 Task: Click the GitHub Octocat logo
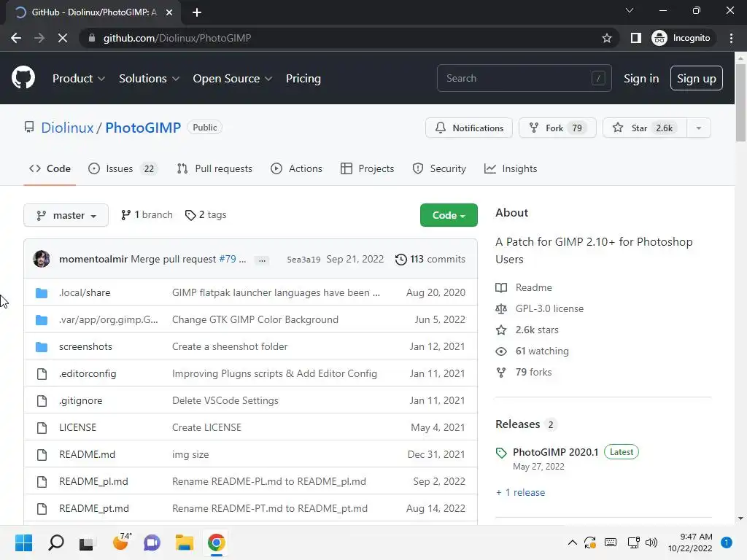(x=23, y=77)
